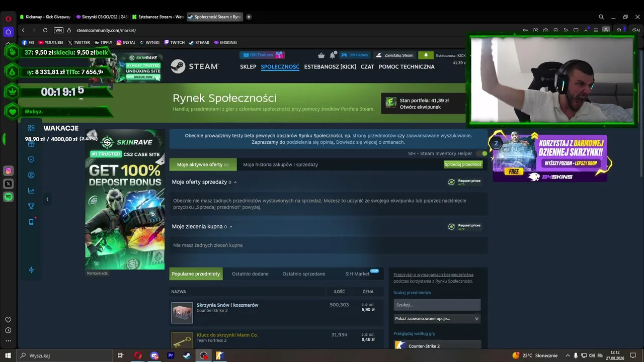Open the Opera menu logo
The width and height of the screenshot is (644, 362).
8,19
